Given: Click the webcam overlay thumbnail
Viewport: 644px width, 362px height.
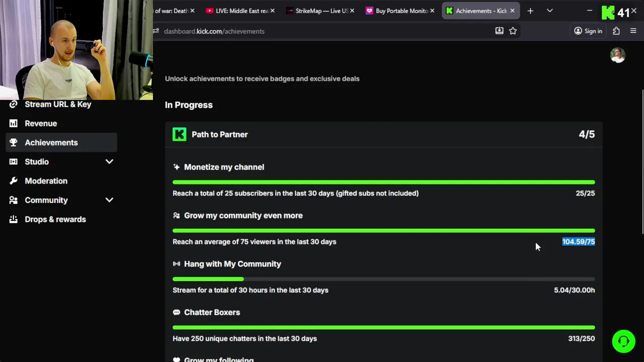Looking at the screenshot, I should (x=76, y=50).
